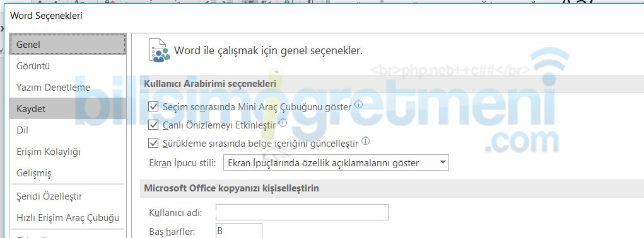Click the Word Seçenekleri dialog title
644x238 pixels.
(x=46, y=16)
